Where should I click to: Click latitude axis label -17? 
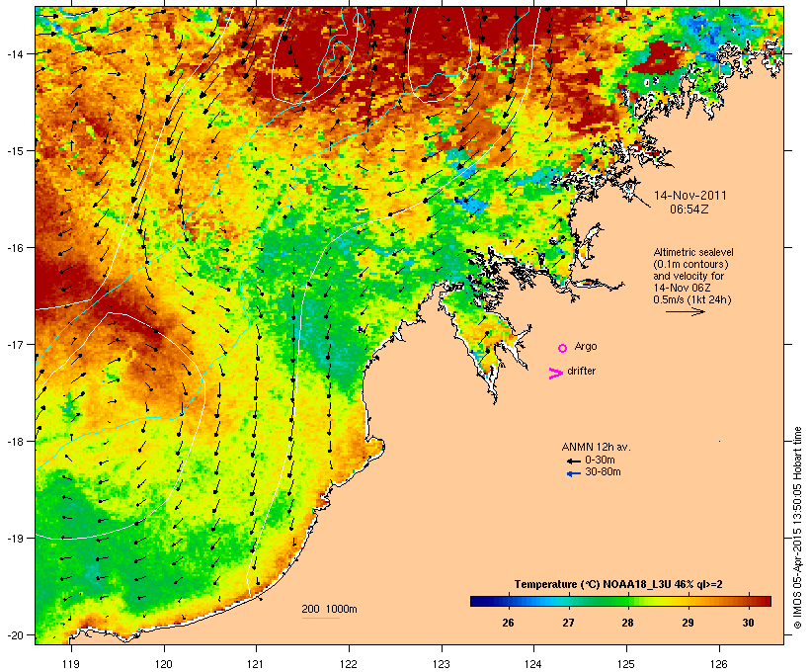[x=15, y=344]
